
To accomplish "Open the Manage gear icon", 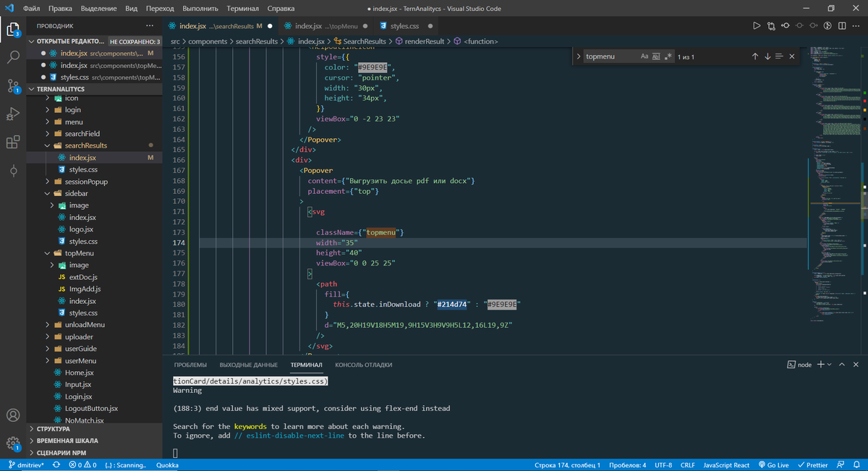I will pyautogui.click(x=13, y=444).
